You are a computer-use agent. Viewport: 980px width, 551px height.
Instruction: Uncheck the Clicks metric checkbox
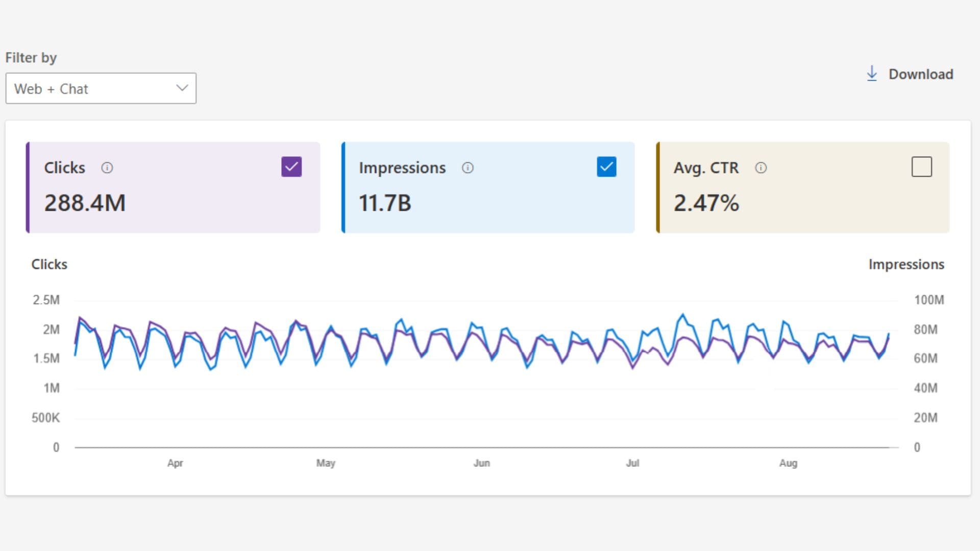(291, 167)
